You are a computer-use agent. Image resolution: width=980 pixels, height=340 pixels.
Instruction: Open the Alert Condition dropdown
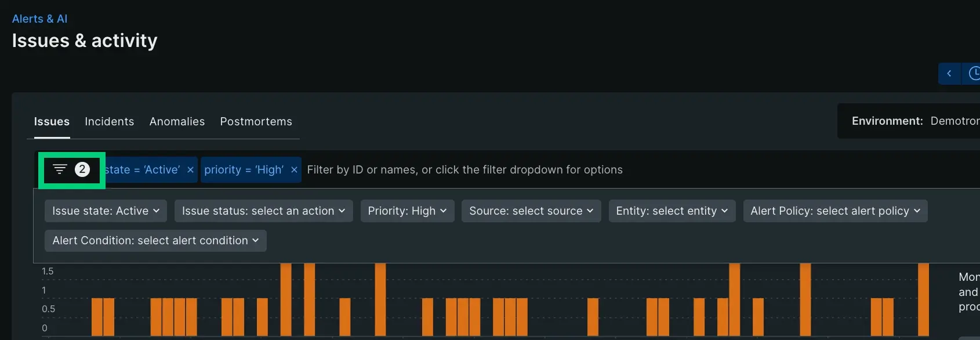click(x=155, y=241)
